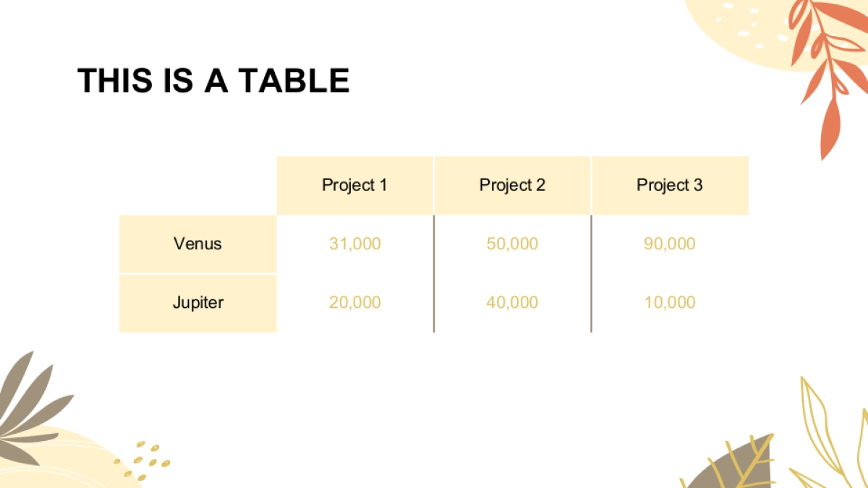Viewport: 868px width, 488px height.
Task: Select the 10,000 value cell
Action: tap(669, 302)
